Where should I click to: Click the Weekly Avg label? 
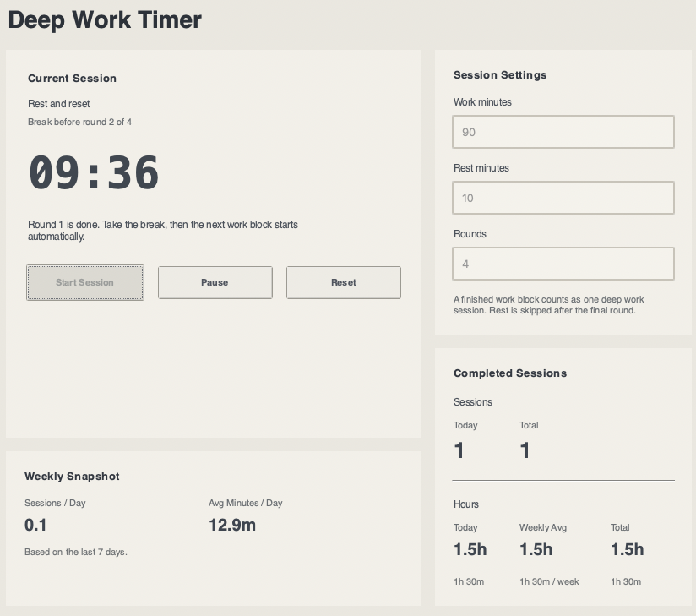point(543,527)
